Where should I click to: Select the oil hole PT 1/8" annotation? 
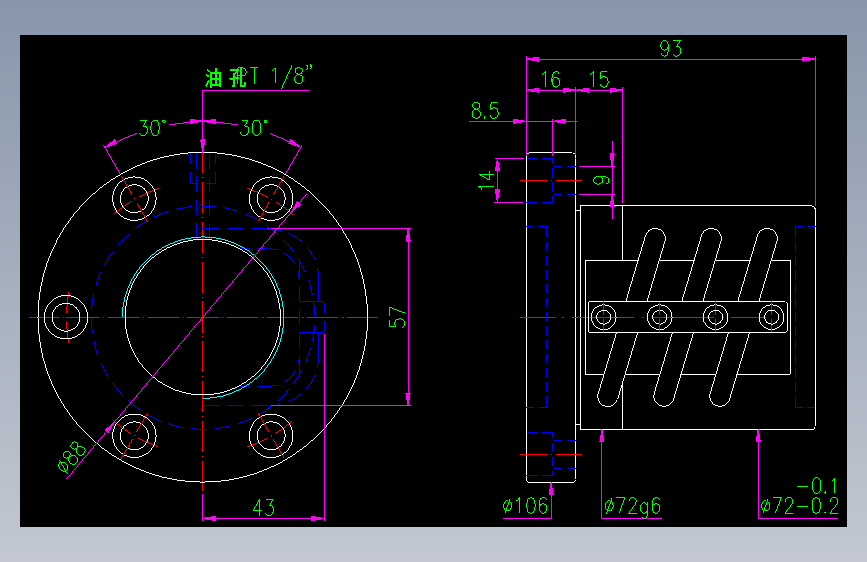coord(259,77)
